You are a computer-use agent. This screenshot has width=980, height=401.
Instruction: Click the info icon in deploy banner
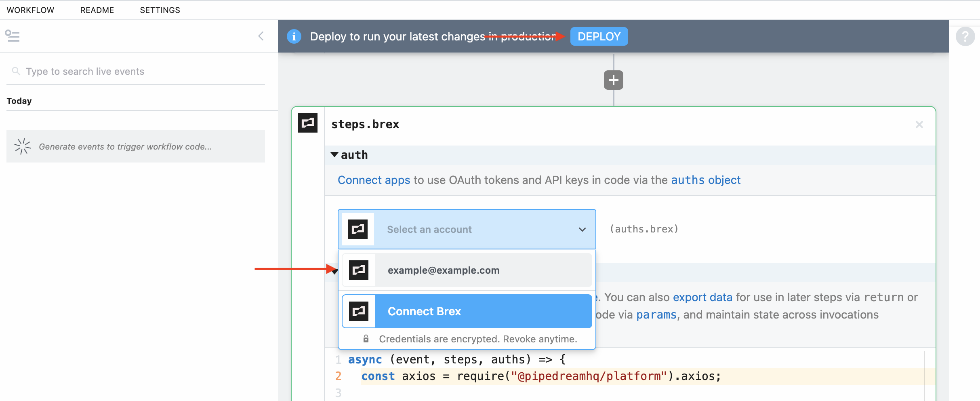coord(294,36)
